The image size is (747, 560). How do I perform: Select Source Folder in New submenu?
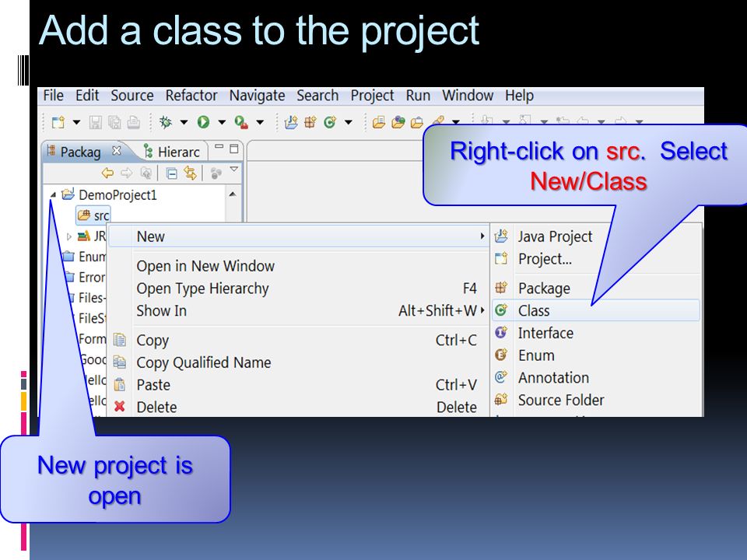click(x=596, y=400)
